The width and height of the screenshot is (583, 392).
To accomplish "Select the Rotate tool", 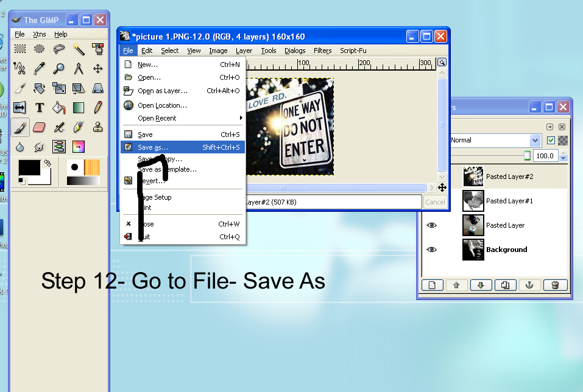I will coord(40,88).
